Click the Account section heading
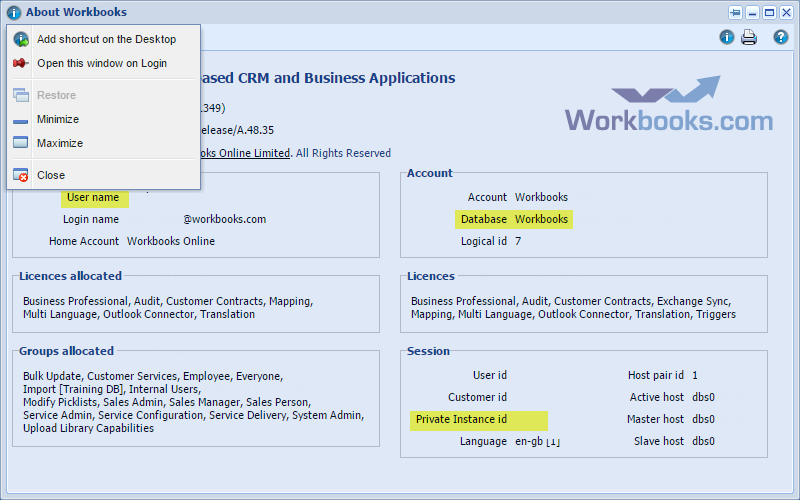 point(430,173)
